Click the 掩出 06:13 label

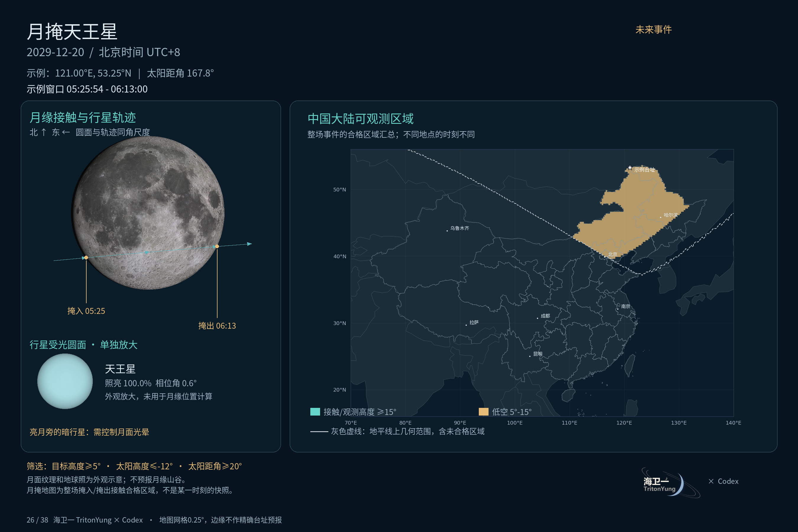(x=217, y=326)
